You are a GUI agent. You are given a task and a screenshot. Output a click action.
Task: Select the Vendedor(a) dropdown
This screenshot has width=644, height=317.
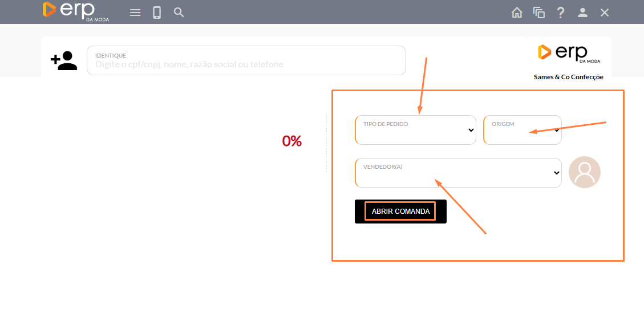pos(458,173)
